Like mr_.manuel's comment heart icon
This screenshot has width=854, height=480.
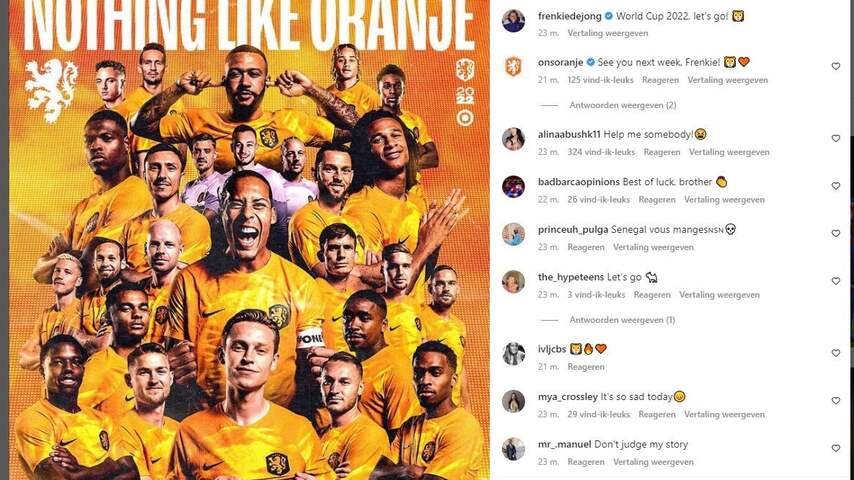(x=835, y=448)
